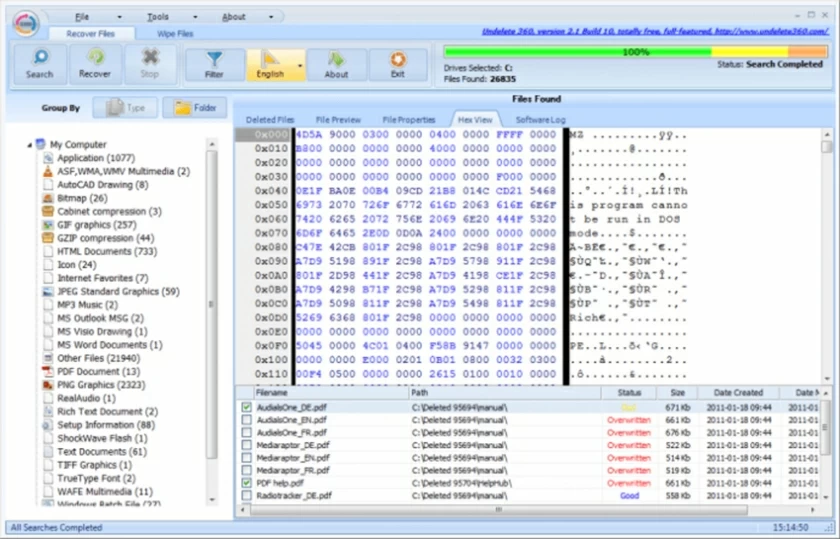Select Cabinet compression (3) category icon
This screenshot has width=840, height=539.
click(48, 212)
